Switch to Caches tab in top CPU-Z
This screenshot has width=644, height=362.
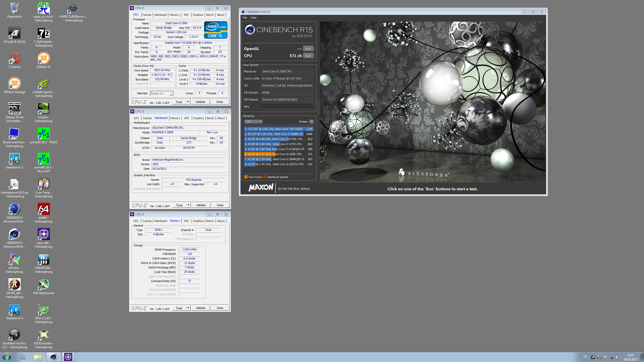147,15
